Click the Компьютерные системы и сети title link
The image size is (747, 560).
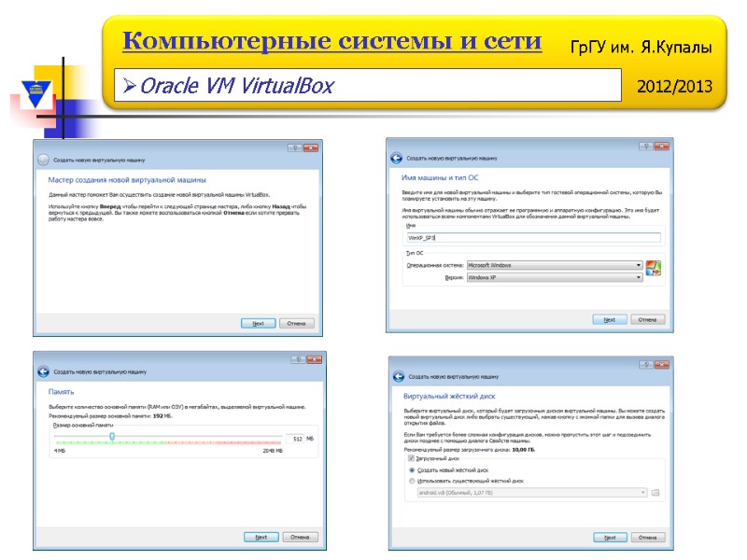(332, 41)
